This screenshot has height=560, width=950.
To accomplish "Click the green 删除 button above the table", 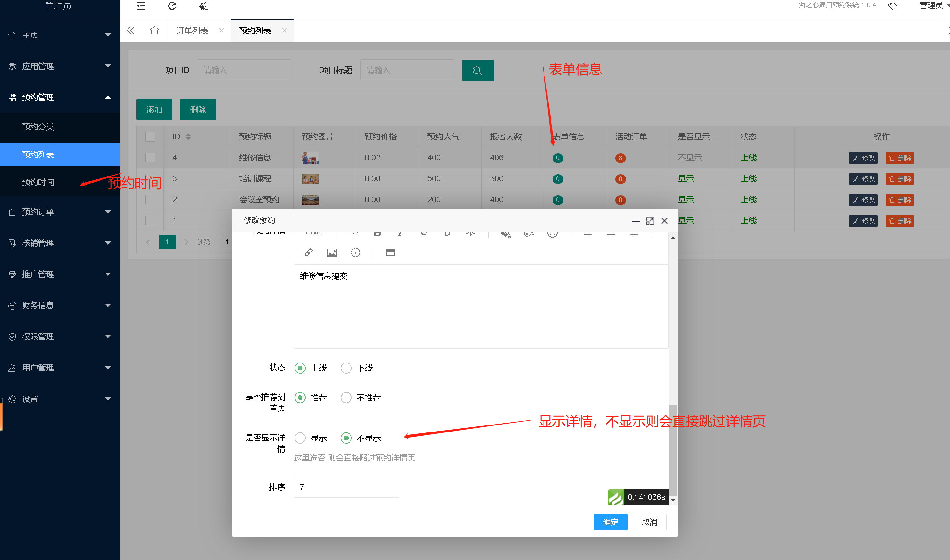I will (x=198, y=110).
